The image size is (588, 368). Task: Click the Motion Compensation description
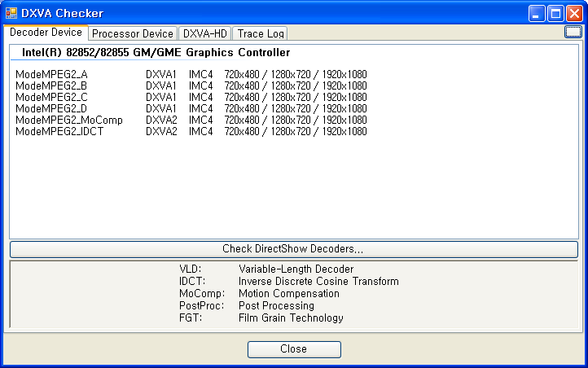tap(289, 293)
